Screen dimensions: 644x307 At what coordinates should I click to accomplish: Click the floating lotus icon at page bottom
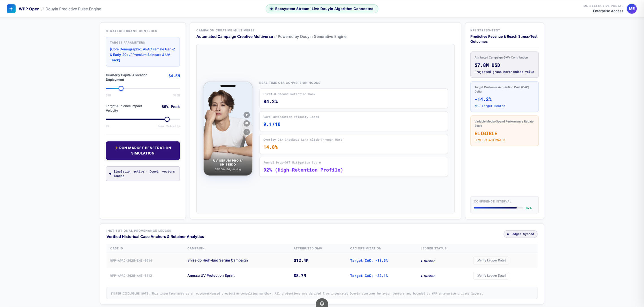tap(322, 303)
